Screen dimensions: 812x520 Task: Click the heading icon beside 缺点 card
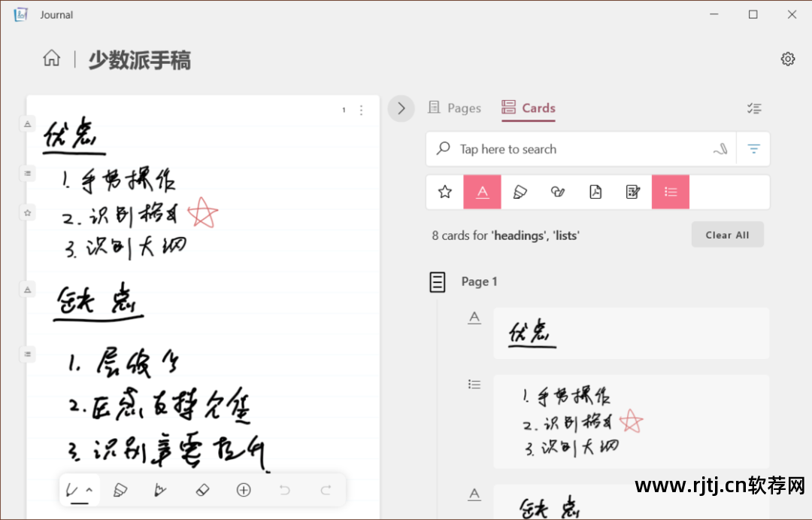(474, 494)
